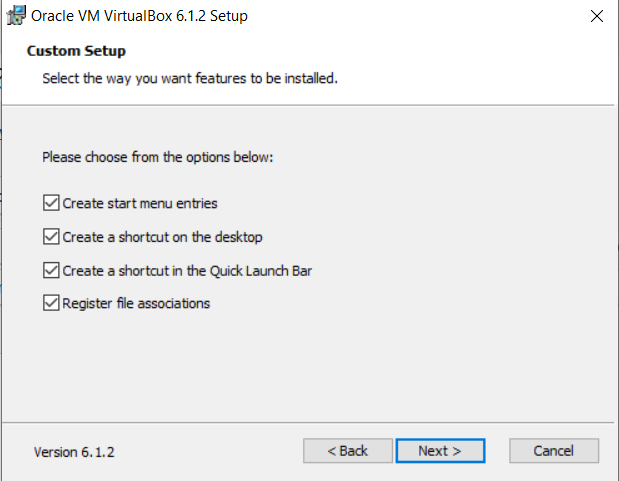This screenshot has height=481, width=619.
Task: Click the Version 6.1.2 label
Action: (74, 452)
